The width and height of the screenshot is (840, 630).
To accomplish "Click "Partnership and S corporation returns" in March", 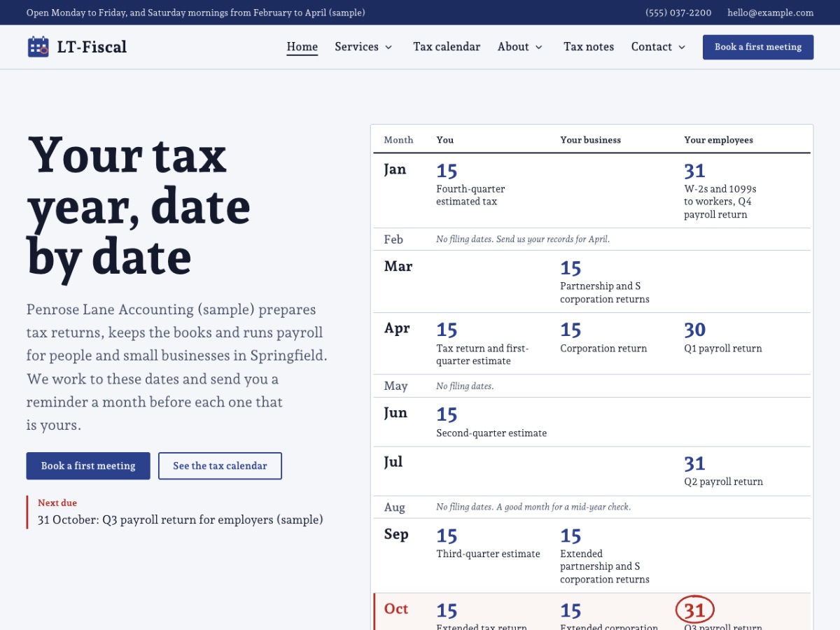I will [605, 293].
